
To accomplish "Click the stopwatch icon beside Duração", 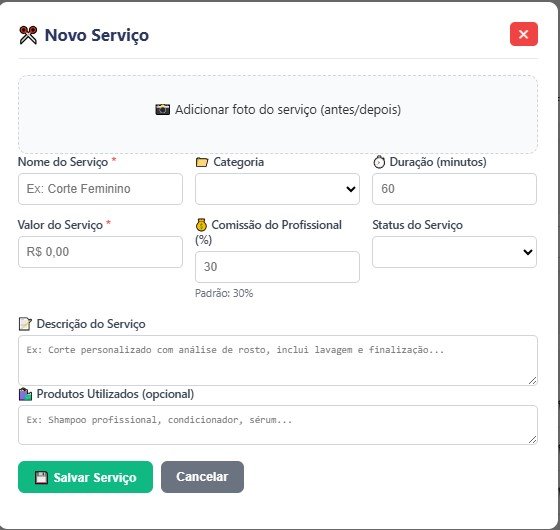I will [x=379, y=162].
